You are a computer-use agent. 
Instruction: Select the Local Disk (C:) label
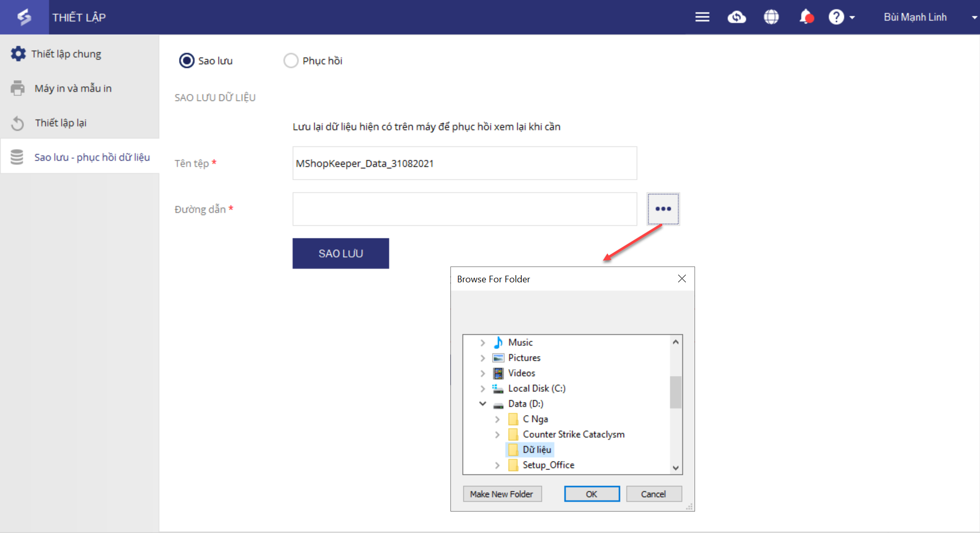point(537,389)
